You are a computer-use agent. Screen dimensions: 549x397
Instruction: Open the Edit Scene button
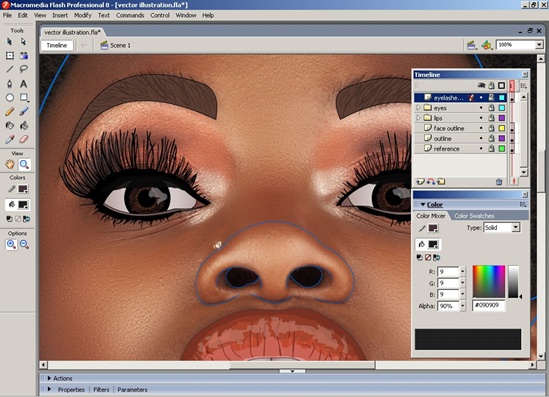pyautogui.click(x=472, y=45)
